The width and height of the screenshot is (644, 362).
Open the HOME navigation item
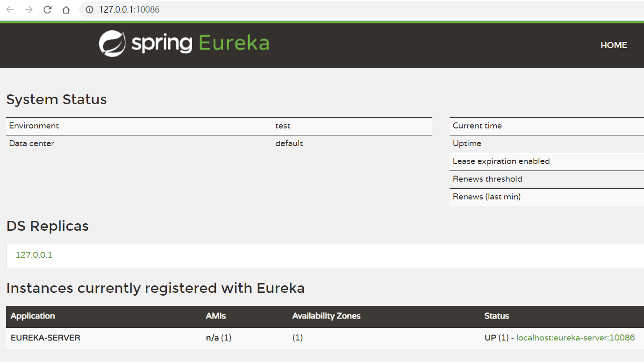(613, 45)
